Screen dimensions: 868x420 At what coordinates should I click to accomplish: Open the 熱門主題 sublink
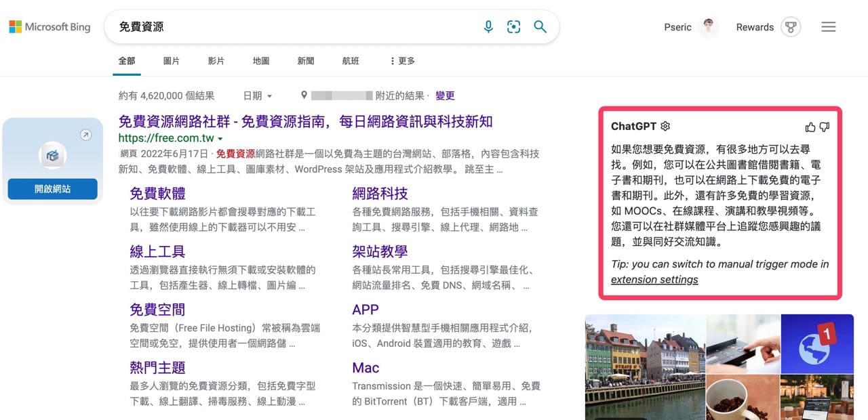coord(157,368)
